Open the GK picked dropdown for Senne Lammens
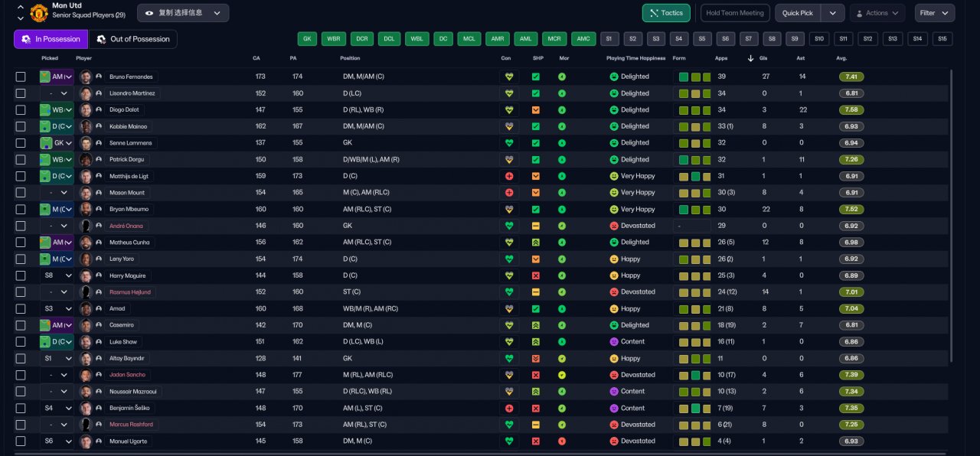 coord(57,143)
